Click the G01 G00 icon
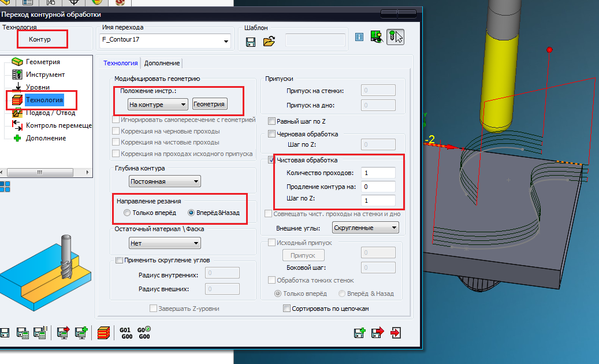Screen dimensions: 599x364 [126, 333]
